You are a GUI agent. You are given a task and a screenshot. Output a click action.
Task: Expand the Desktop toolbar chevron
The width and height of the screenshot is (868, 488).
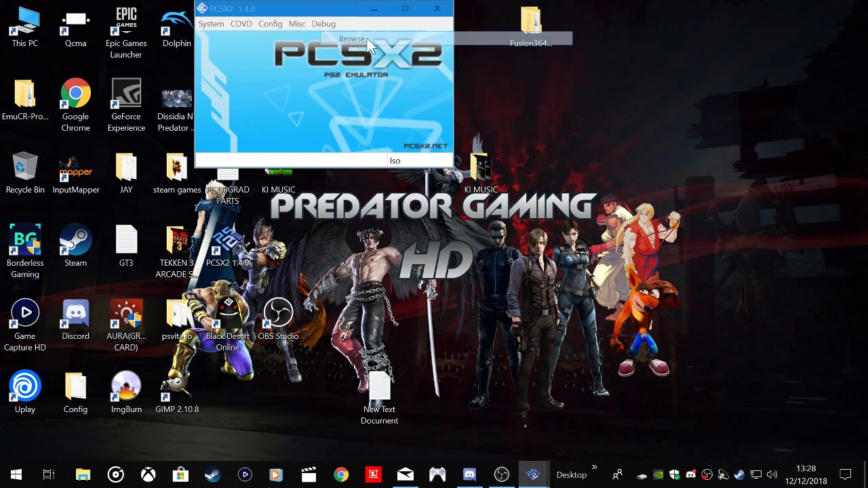pyautogui.click(x=595, y=467)
